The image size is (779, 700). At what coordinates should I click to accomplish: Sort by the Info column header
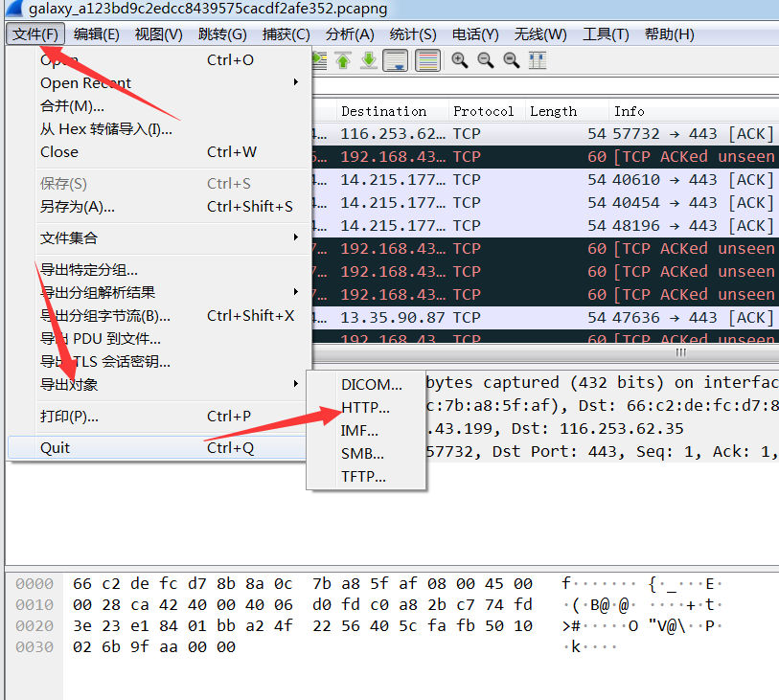(694, 111)
